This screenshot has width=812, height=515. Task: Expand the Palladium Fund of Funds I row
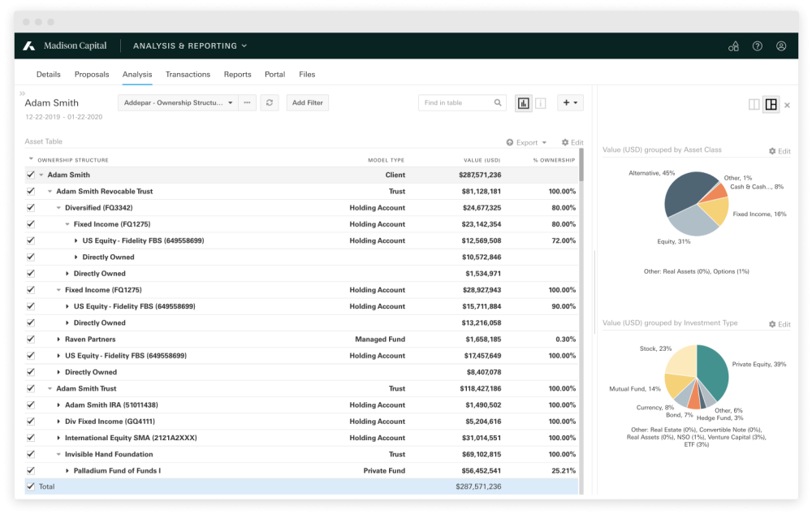pyautogui.click(x=67, y=470)
